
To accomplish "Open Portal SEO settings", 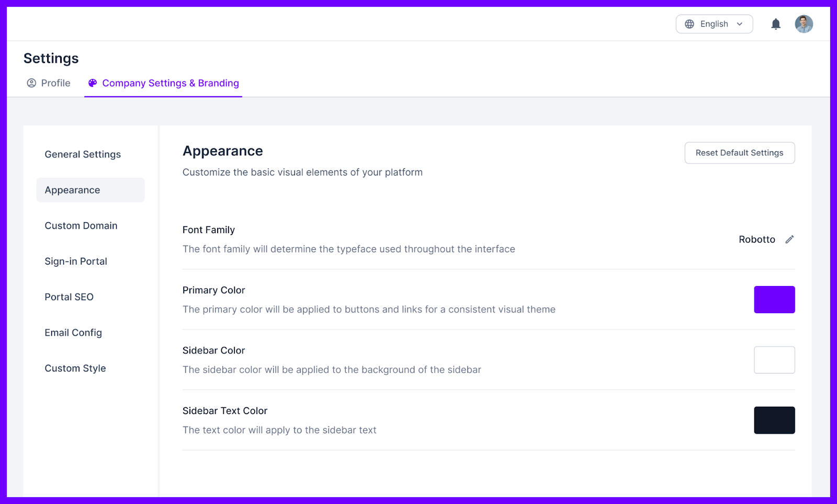I will click(69, 296).
